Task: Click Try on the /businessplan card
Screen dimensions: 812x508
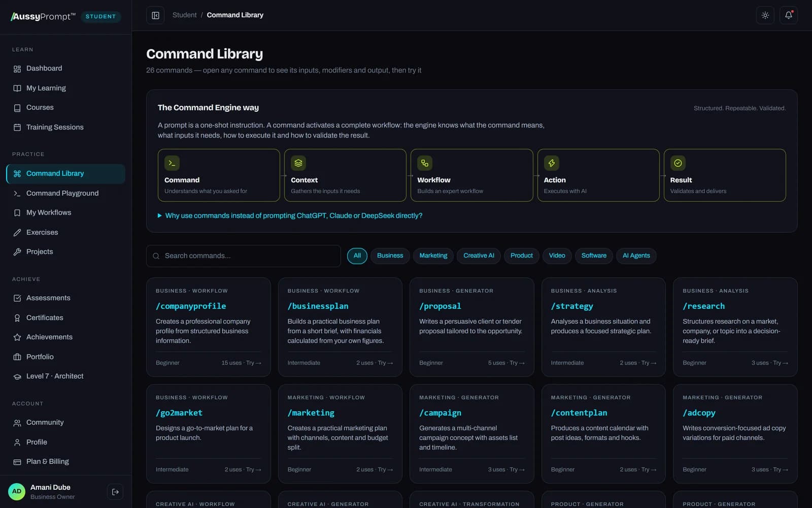Action: point(385,363)
